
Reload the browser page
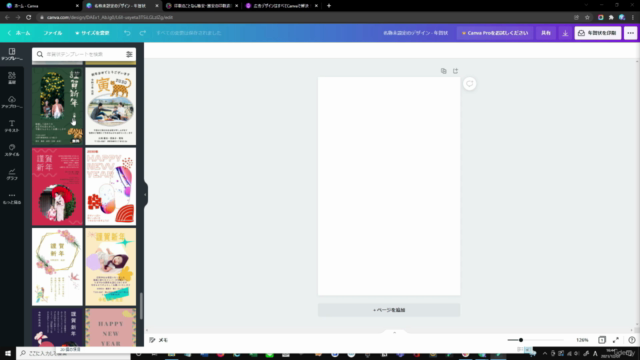click(29, 17)
